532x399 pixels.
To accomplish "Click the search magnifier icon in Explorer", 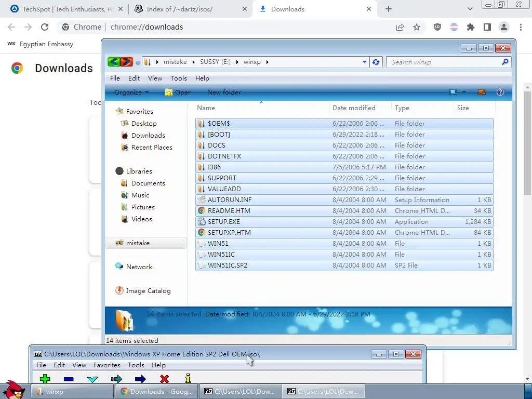I will pos(505,62).
